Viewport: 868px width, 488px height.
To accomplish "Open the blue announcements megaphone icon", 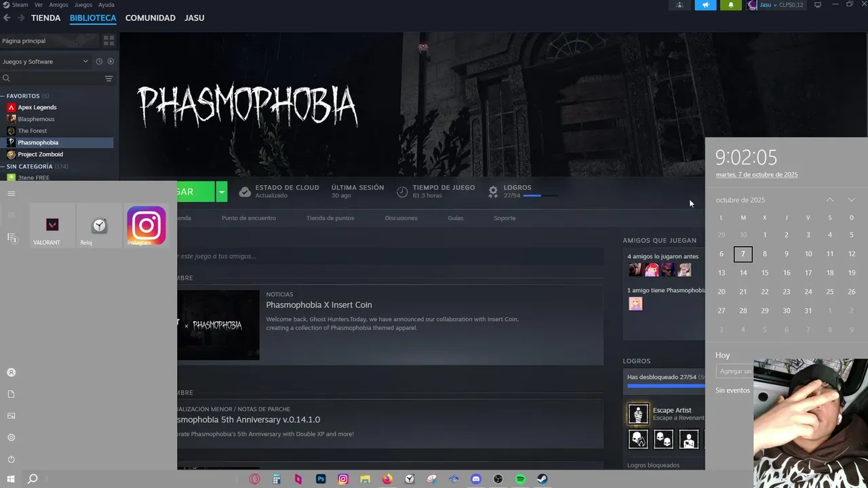I will [705, 5].
